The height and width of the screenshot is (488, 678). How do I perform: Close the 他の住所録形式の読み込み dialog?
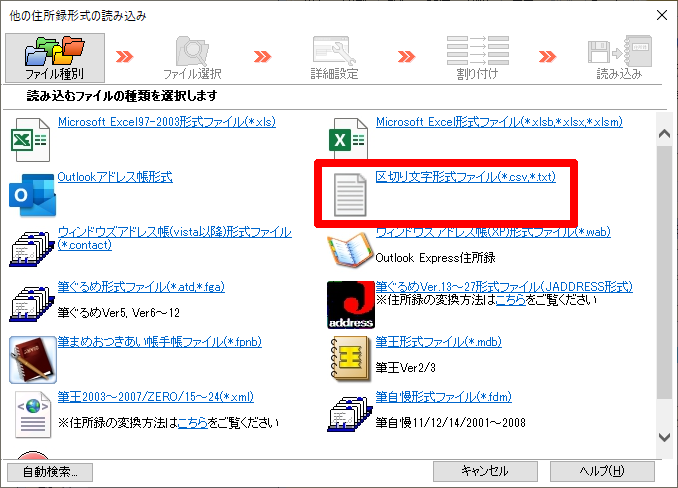coord(662,15)
